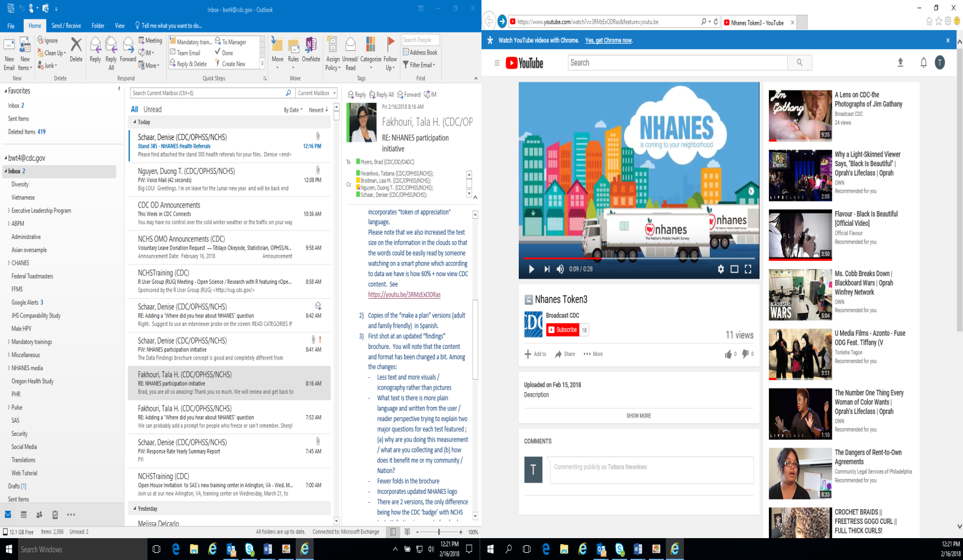Click the YouTube search input field
This screenshot has height=560, width=963.
click(x=677, y=63)
